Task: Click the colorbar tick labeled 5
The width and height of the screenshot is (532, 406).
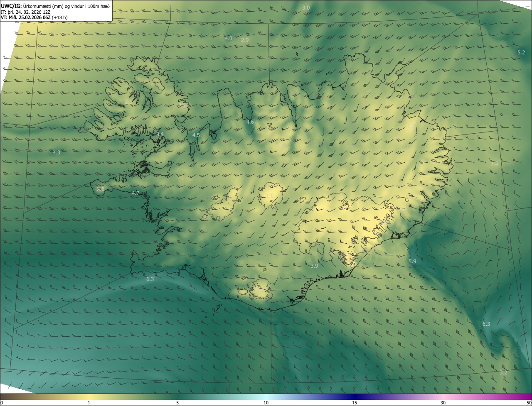Action: [x=177, y=403]
